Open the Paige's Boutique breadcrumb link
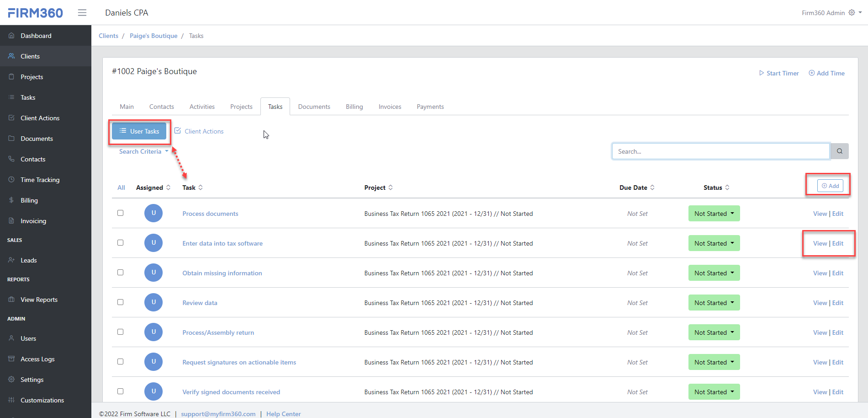The width and height of the screenshot is (868, 418). point(153,35)
